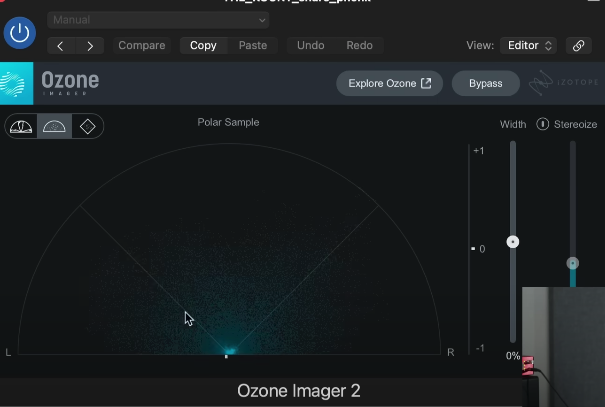Click the Width label
The height and width of the screenshot is (407, 605).
[513, 124]
